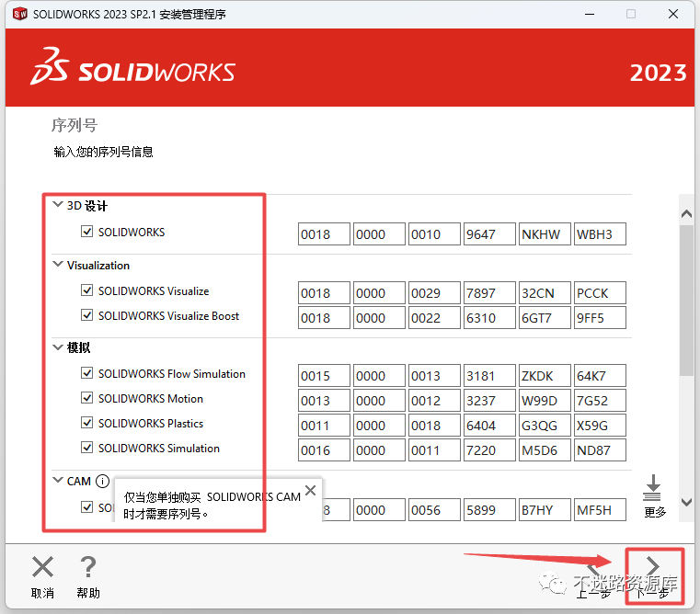Image resolution: width=700 pixels, height=614 pixels.
Task: Click CAM serial field B7HY
Action: [545, 509]
